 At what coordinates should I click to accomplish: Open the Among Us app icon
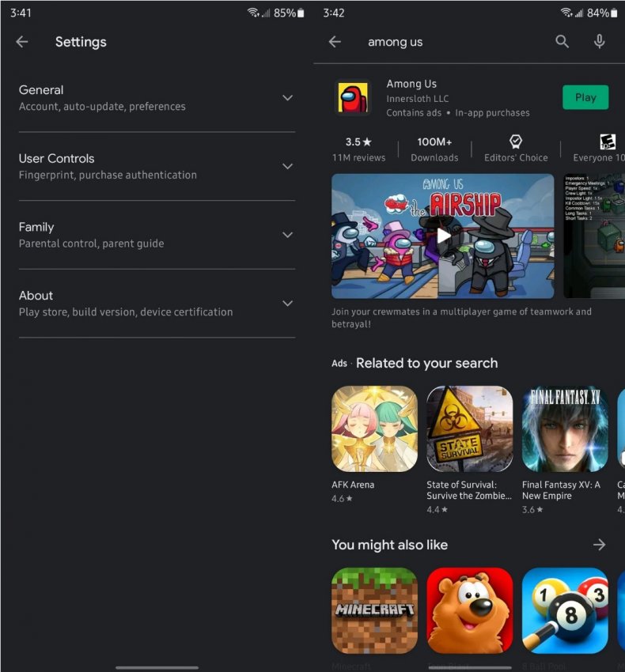[354, 99]
